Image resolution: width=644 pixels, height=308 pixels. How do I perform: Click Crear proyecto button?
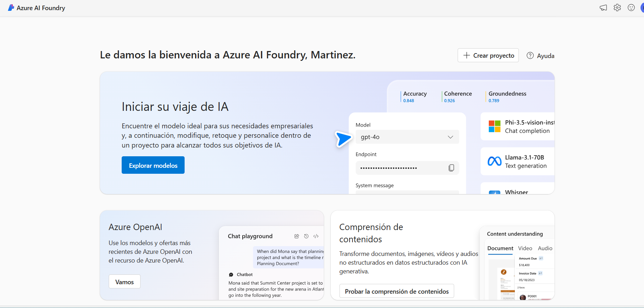[x=488, y=55]
